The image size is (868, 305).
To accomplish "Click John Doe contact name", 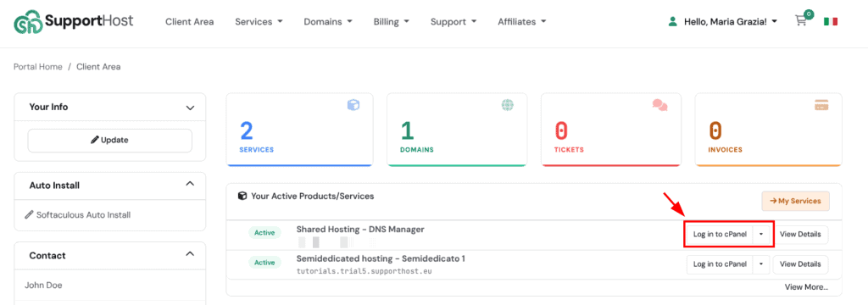I will coord(43,286).
